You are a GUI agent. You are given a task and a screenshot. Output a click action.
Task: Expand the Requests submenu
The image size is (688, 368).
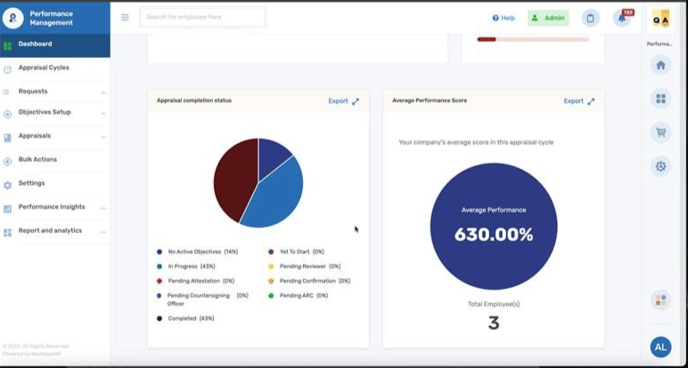103,93
